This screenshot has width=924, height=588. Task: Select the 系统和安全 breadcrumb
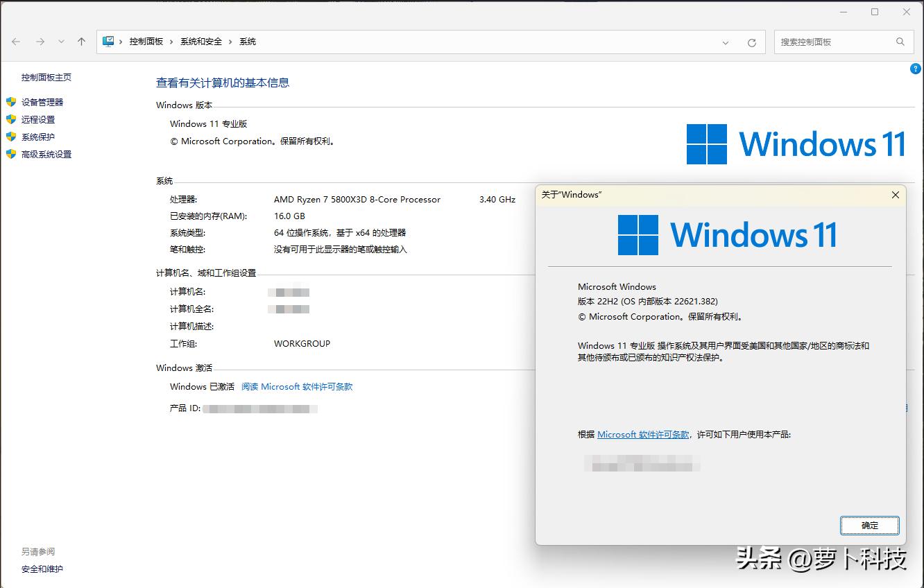point(201,42)
